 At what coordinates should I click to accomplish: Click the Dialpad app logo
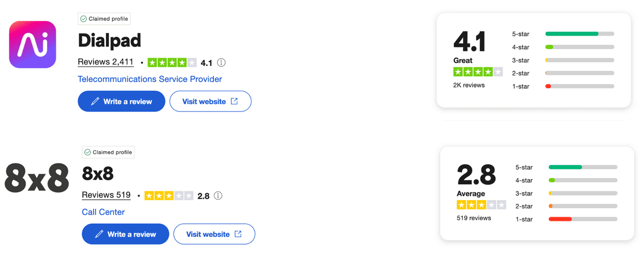pyautogui.click(x=33, y=44)
